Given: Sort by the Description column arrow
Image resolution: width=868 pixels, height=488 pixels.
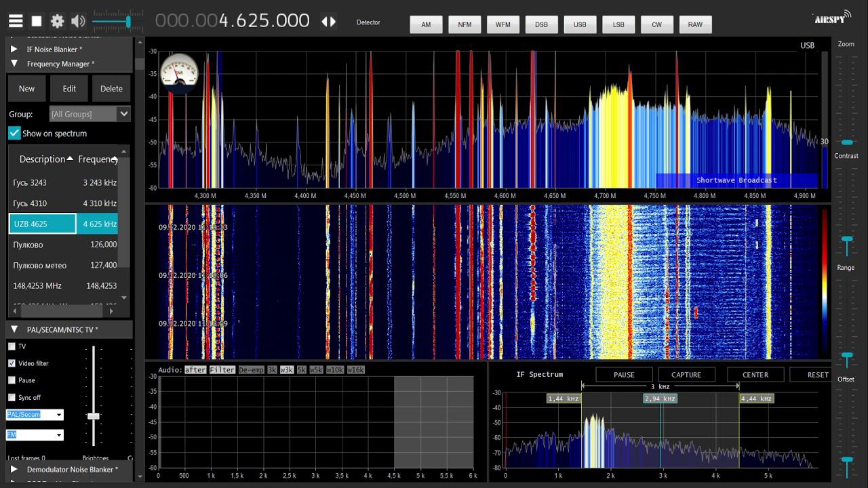Looking at the screenshot, I should click(x=70, y=159).
